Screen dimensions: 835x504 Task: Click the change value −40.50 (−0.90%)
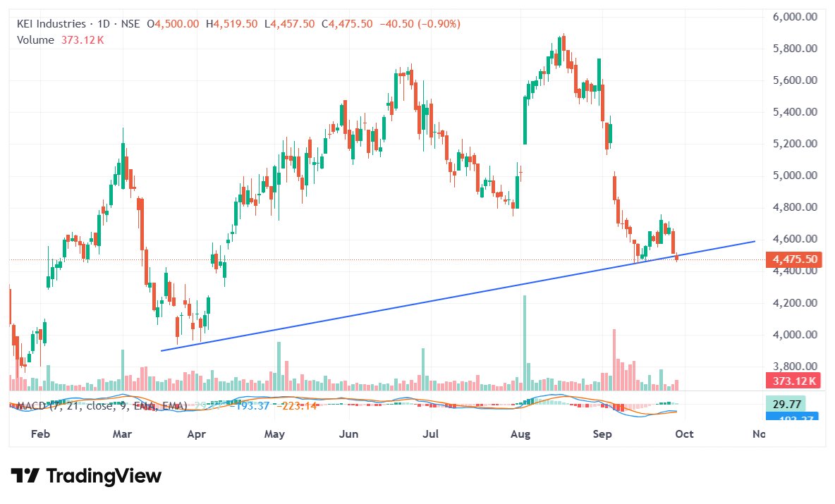coord(420,24)
